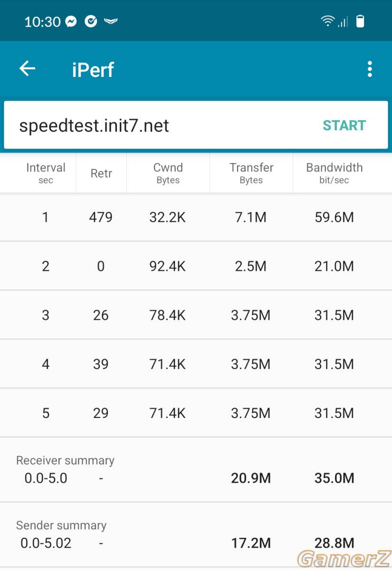Select the Transfer Bytes column header
The width and height of the screenshot is (392, 570).
[251, 173]
